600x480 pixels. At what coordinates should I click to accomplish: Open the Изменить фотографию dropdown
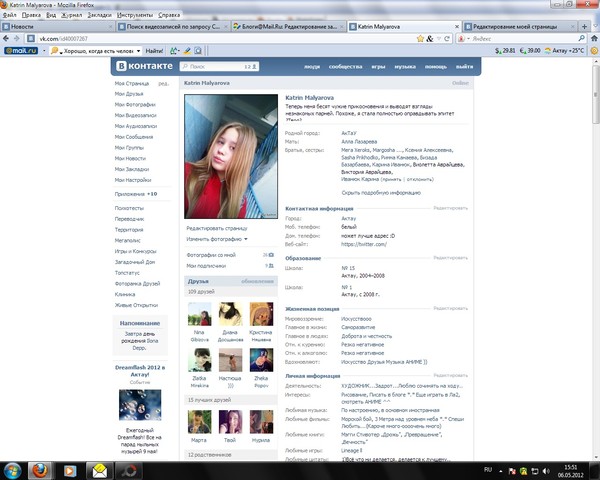click(217, 239)
